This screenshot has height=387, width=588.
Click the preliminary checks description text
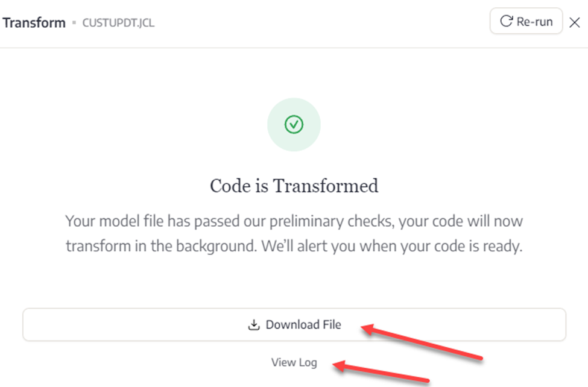click(294, 234)
